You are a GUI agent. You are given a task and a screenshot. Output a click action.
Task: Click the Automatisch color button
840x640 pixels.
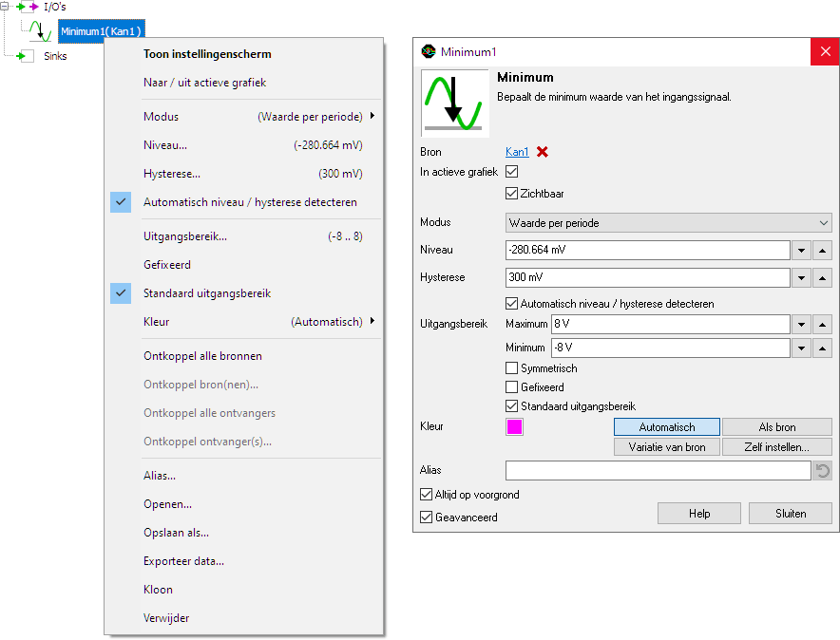[x=667, y=427]
